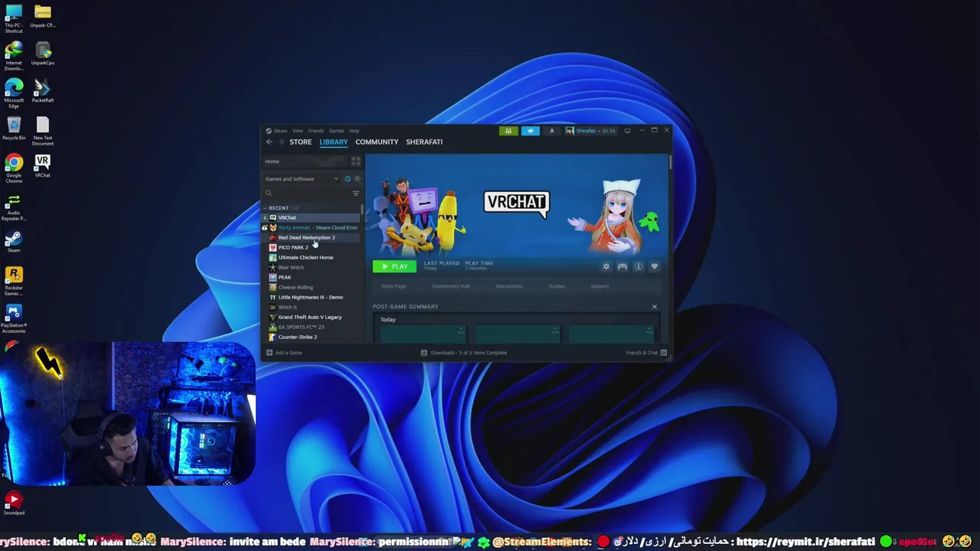Select Rockstar Games Launcher desktop icon
980x551 pixels.
tap(14, 281)
